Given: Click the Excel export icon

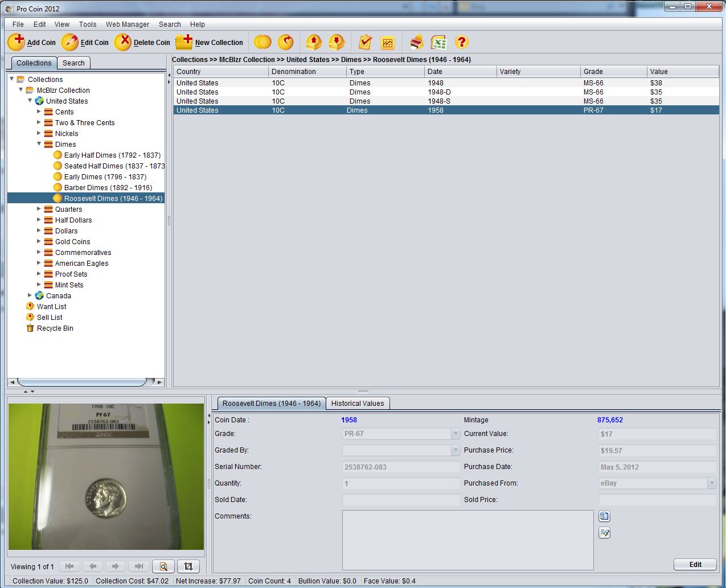Looking at the screenshot, I should pos(438,42).
